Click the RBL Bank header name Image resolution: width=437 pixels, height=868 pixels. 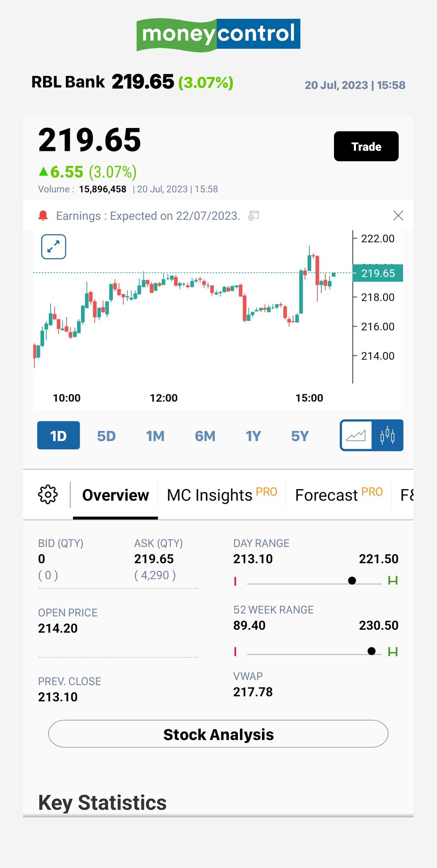(x=68, y=82)
